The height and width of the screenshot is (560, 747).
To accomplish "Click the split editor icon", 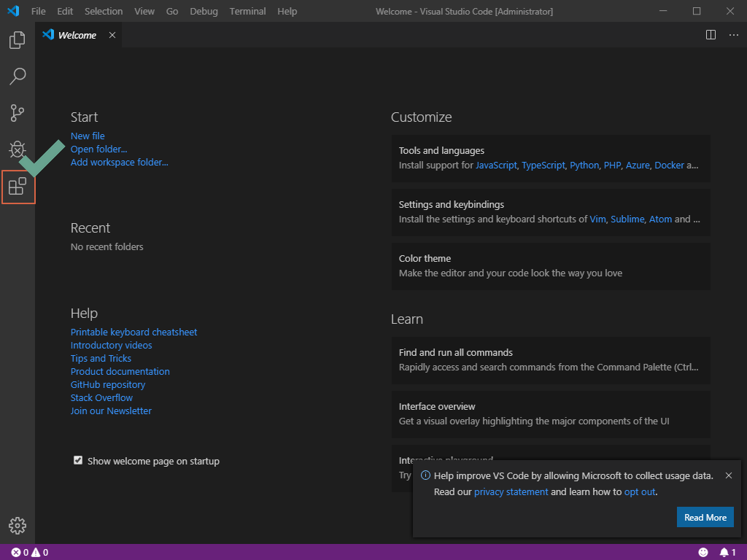I will pos(711,35).
